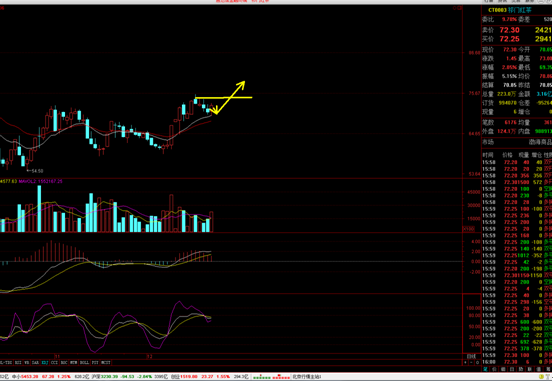The image size is (553, 383).
Task: Open the MTM indicator tab
Action: (x=73, y=362)
